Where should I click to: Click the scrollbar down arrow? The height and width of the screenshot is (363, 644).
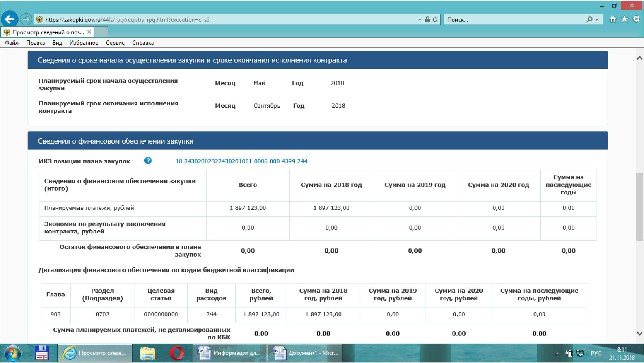640,333
